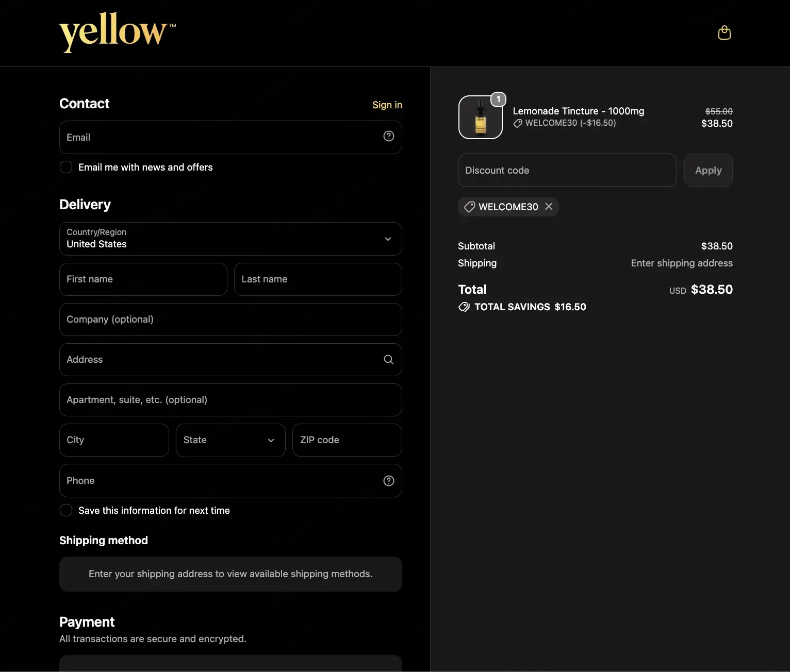The height and width of the screenshot is (672, 790).
Task: Click the yellow logo
Action: point(117,32)
